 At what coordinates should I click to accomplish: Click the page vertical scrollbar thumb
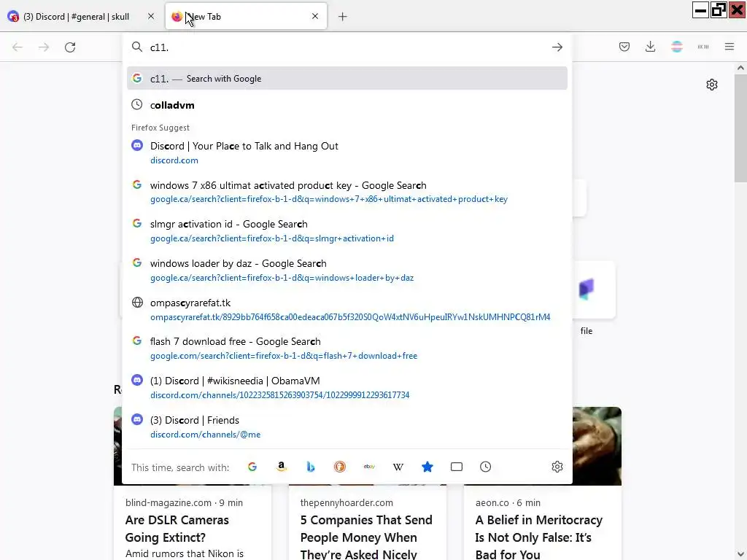[x=740, y=128]
